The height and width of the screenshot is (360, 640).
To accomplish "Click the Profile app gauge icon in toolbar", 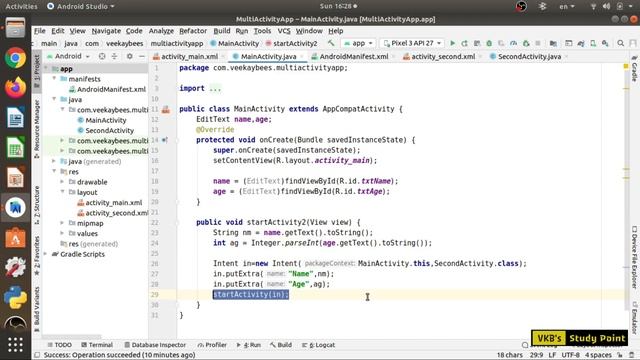I will pos(513,43).
